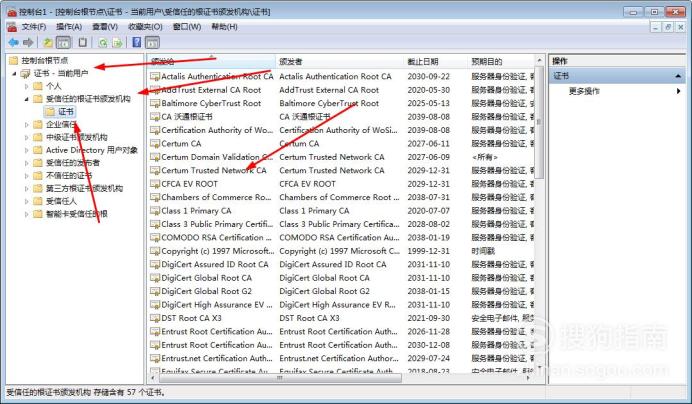
Task: Click the horizontal scrollbar thumb of certificate list
Action: pyautogui.click(x=280, y=378)
